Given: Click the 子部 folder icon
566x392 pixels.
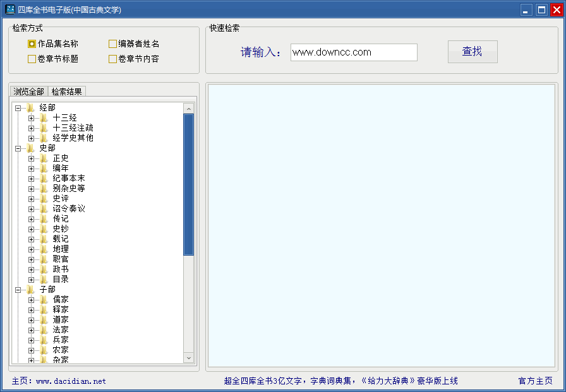Looking at the screenshot, I should click(31, 288).
